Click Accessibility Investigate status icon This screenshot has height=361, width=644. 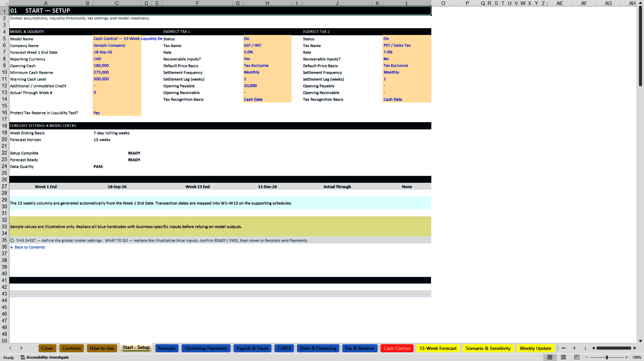coord(23,357)
